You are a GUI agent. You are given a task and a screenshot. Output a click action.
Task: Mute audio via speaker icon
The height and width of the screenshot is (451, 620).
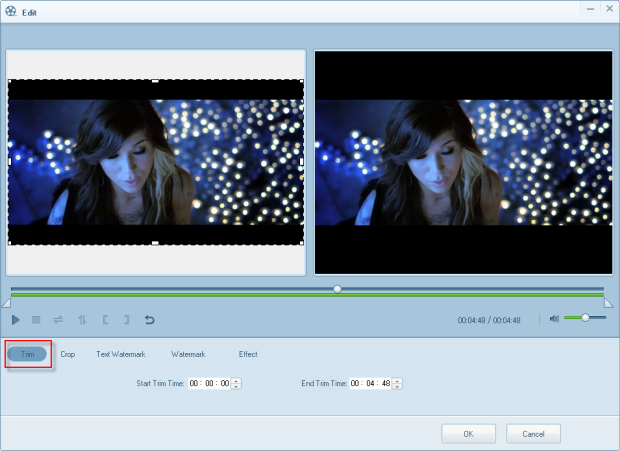pos(554,319)
